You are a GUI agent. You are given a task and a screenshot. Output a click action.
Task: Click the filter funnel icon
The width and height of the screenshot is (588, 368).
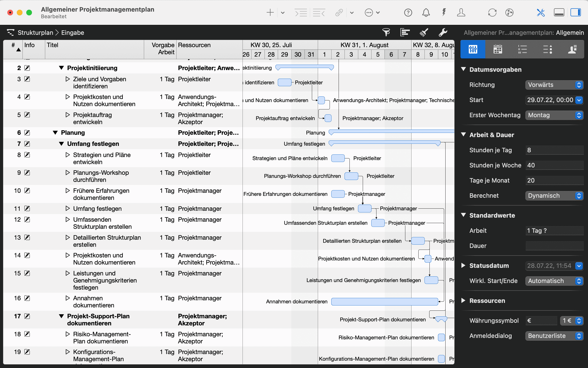[386, 32]
